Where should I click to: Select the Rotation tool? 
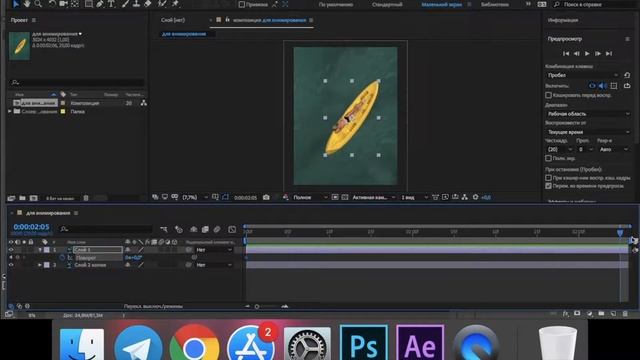[52, 4]
